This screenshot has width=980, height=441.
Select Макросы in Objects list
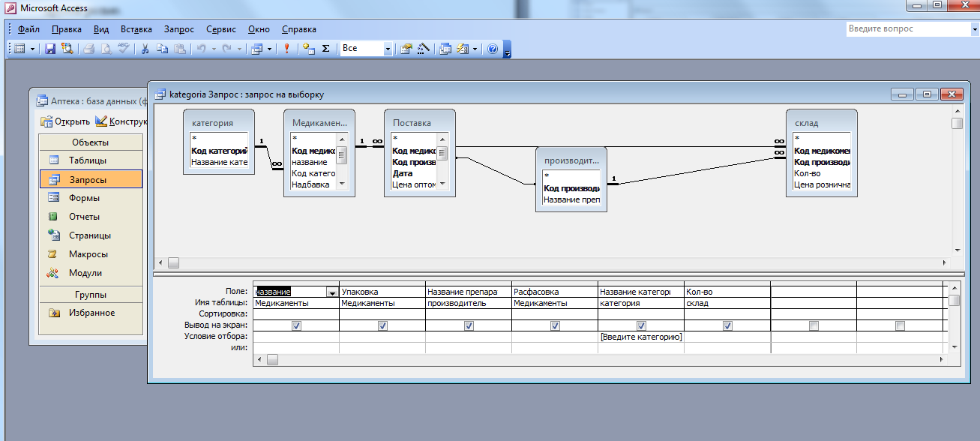(91, 254)
